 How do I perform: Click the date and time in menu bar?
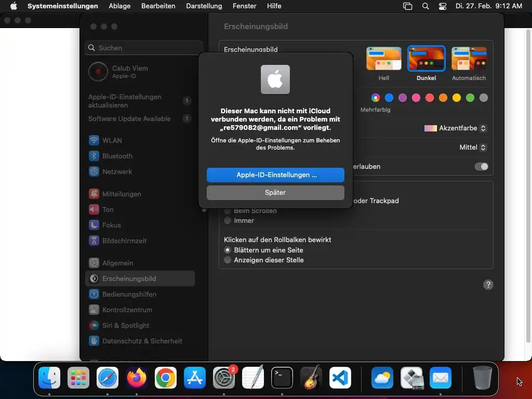coord(488,6)
